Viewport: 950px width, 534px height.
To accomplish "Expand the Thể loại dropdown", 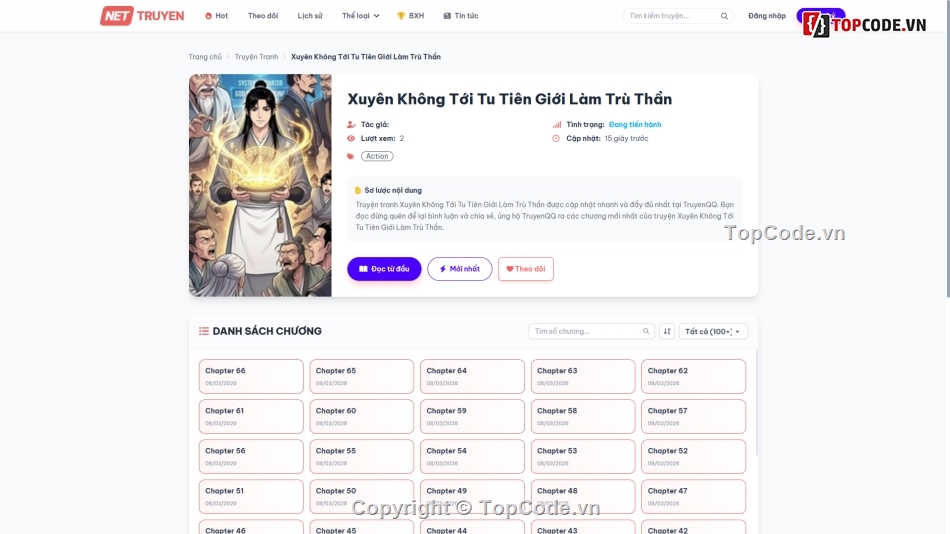I will [x=360, y=16].
